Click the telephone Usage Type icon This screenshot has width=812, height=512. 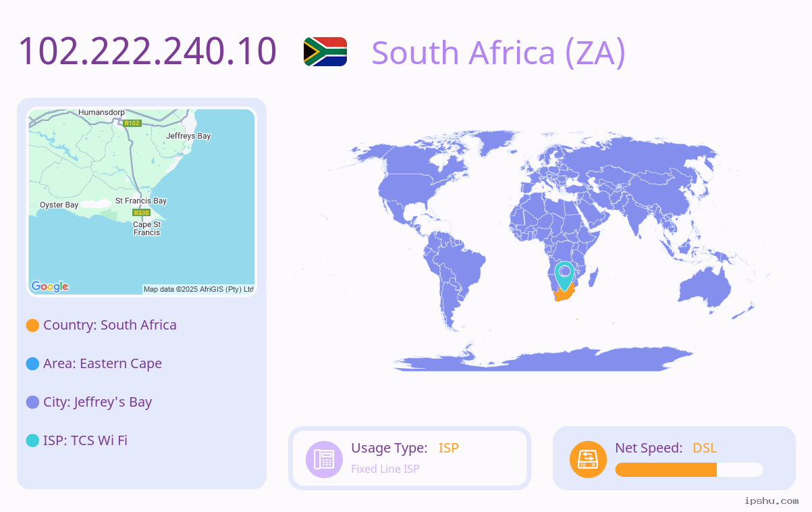click(325, 459)
